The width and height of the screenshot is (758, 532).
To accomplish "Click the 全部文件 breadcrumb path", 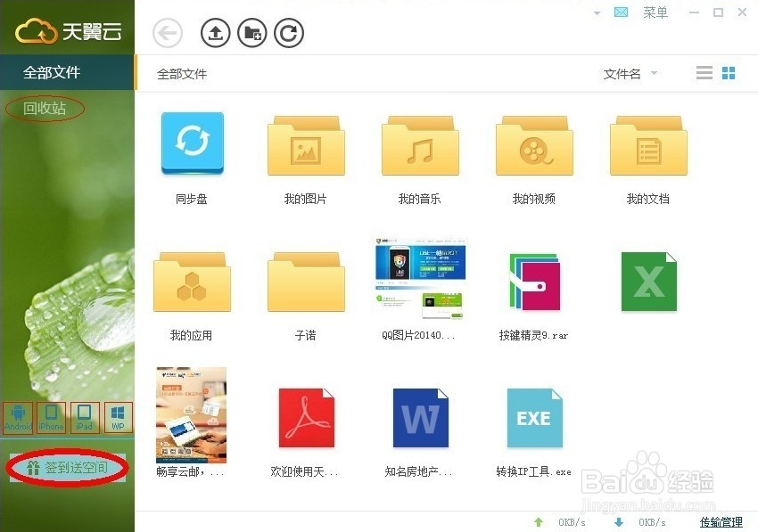I will (x=182, y=74).
